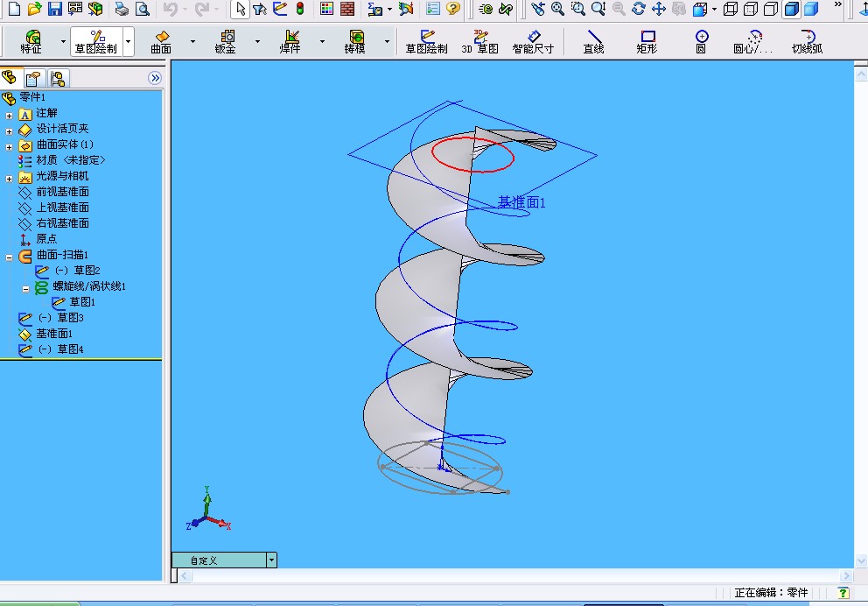This screenshot has height=606, width=868.
Task: Click the make assembly from part icon
Action: point(95,8)
